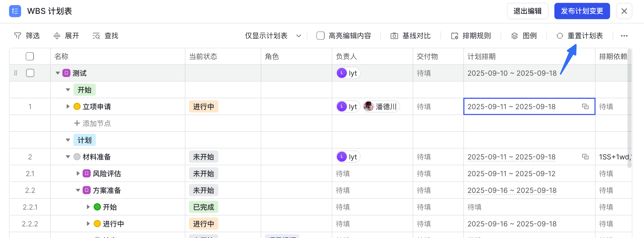Click 退出编辑 button

coord(527,11)
